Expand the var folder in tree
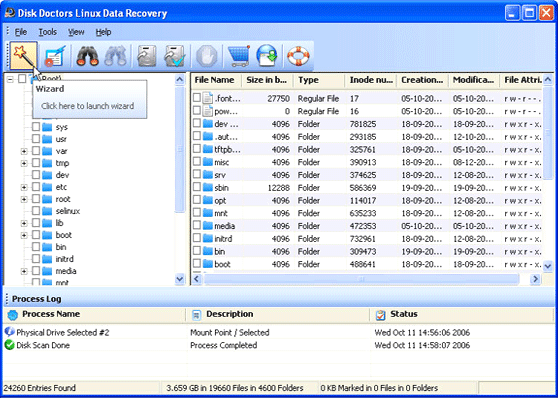Image resolution: width=558 pixels, height=398 pixels. tap(24, 151)
